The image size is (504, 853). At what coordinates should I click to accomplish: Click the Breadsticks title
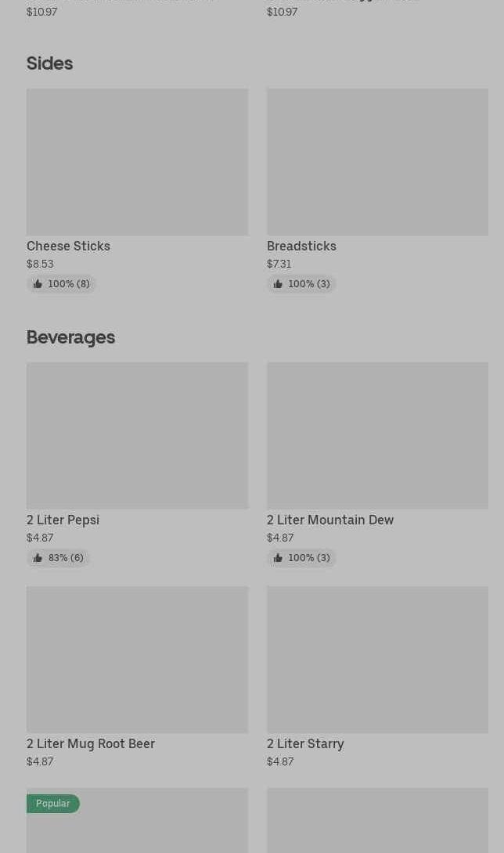pos(301,246)
